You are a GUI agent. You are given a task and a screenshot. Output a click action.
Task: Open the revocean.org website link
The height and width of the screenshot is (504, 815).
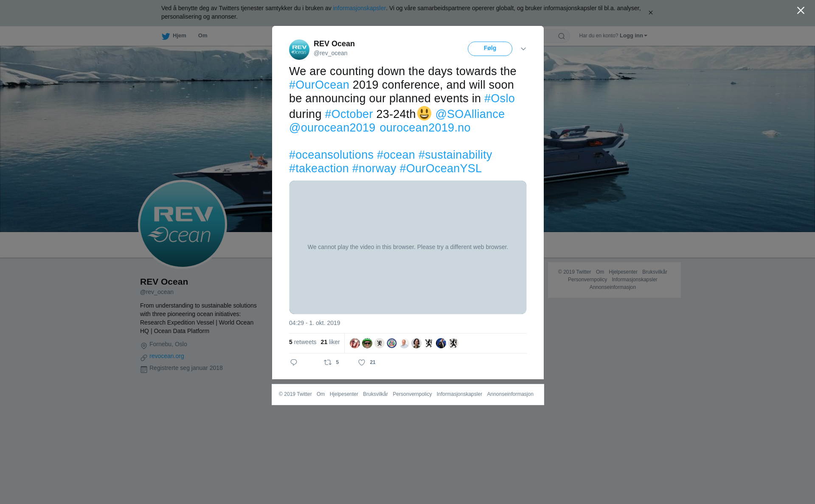pos(167,356)
